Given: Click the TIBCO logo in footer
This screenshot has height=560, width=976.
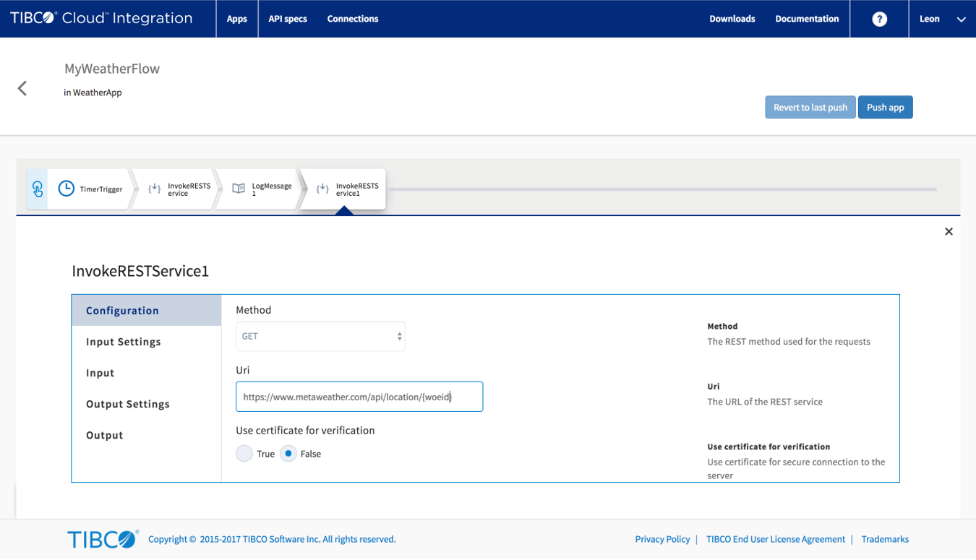Looking at the screenshot, I should pyautogui.click(x=102, y=539).
